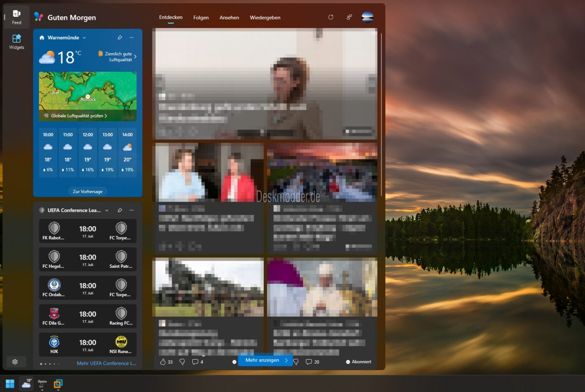Viewport: 585px width, 392px height.
Task: Pin the Warnemünde weather widget
Action: coord(120,37)
